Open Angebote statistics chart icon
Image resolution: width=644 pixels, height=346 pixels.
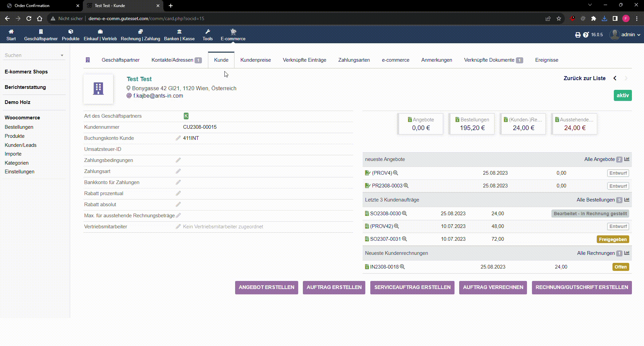tap(627, 159)
